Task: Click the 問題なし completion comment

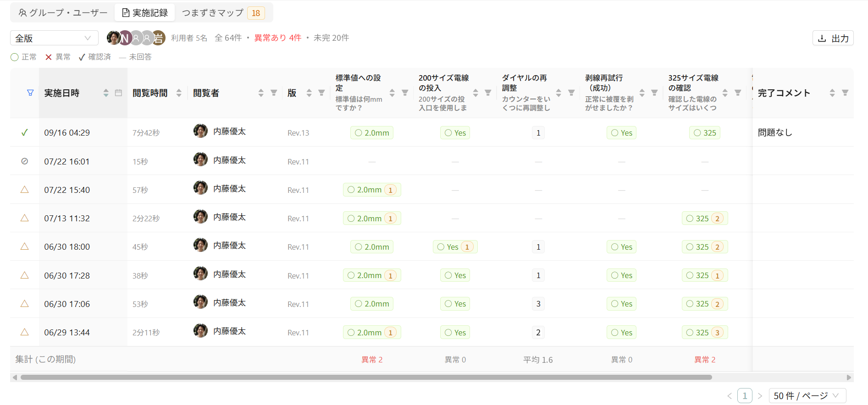Action: tap(775, 133)
